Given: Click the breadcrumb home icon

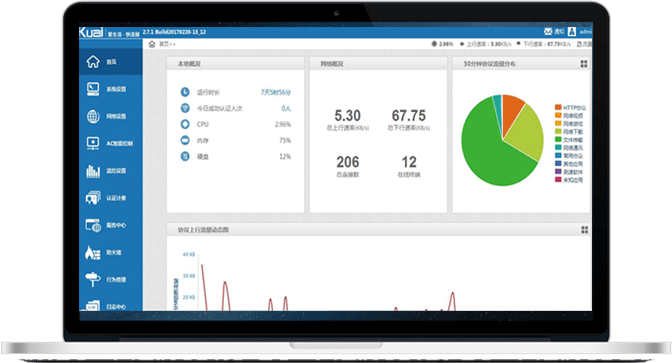Looking at the screenshot, I should coord(152,44).
